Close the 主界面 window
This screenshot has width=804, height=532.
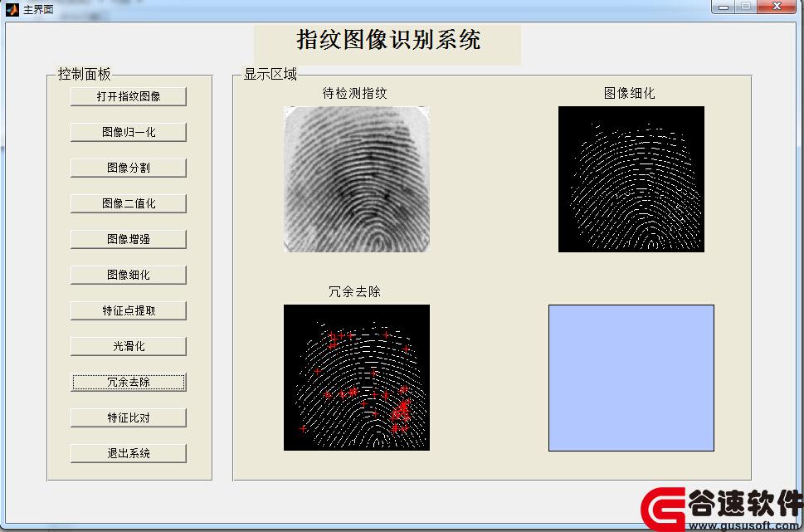777,7
